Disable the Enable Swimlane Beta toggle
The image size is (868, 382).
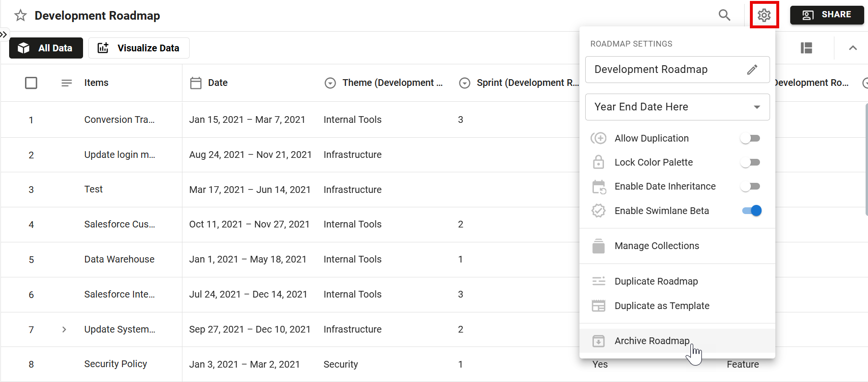[x=751, y=211]
